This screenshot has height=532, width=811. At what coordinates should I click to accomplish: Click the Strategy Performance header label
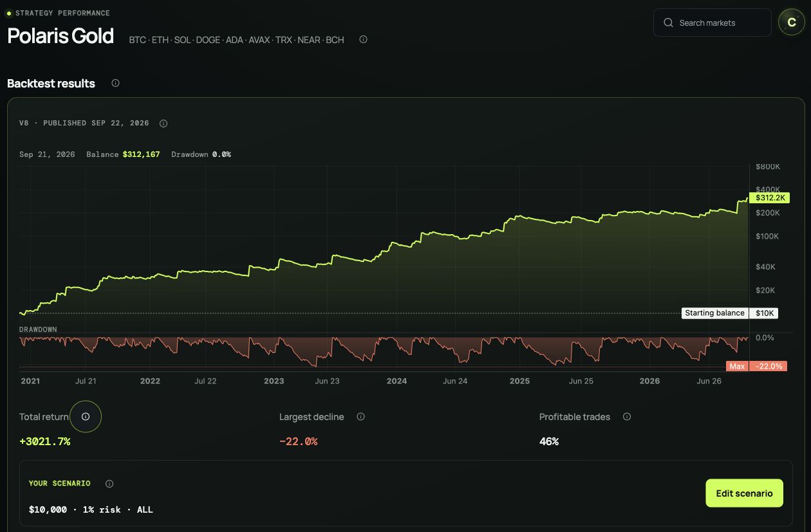tap(62, 13)
